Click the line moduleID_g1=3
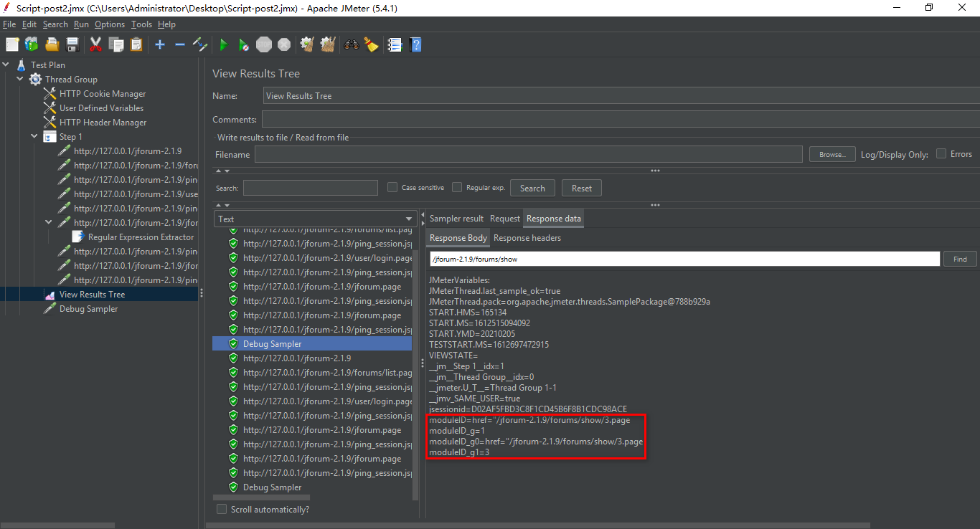The image size is (980, 529). tap(459, 452)
